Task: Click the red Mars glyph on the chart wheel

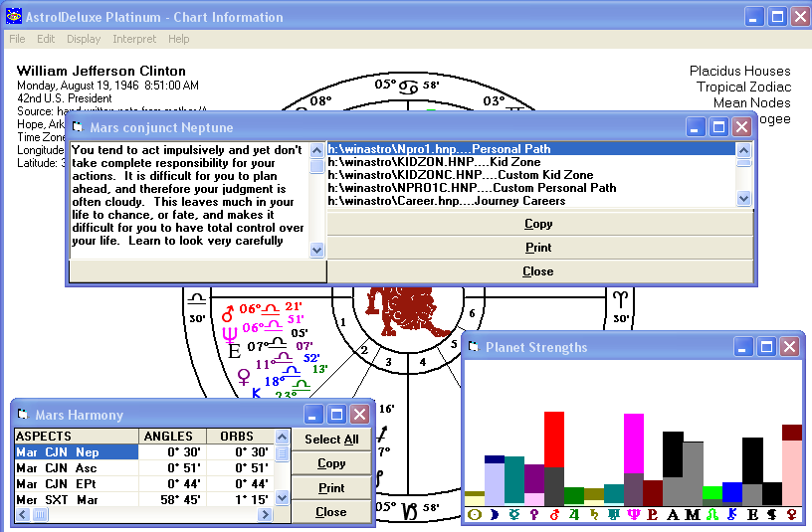Action: click(227, 313)
